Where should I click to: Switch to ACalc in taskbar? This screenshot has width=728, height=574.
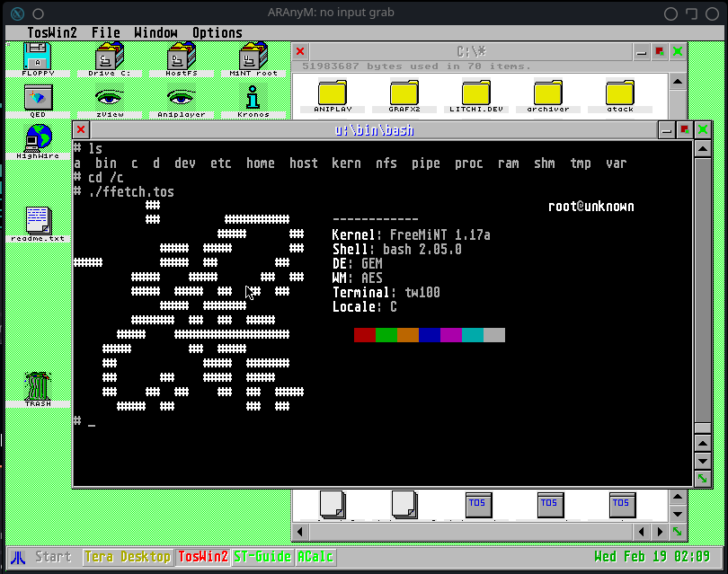click(x=315, y=557)
